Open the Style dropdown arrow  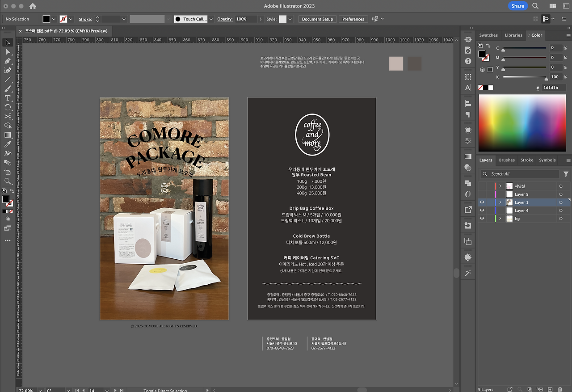(x=290, y=19)
